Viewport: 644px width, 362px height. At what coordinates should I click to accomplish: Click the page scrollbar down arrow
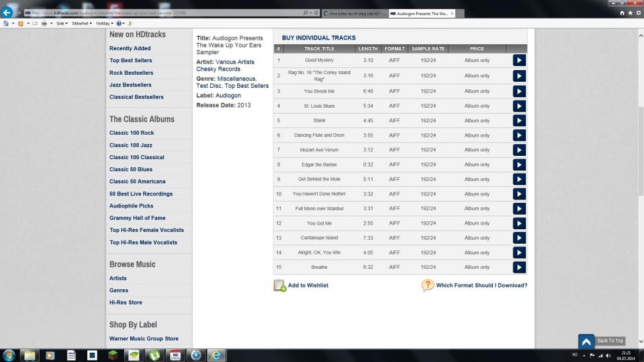pyautogui.click(x=641, y=342)
